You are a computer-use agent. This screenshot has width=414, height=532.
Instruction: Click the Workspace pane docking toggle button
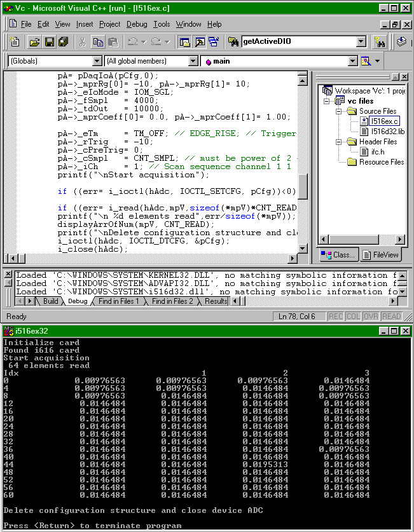click(x=396, y=77)
